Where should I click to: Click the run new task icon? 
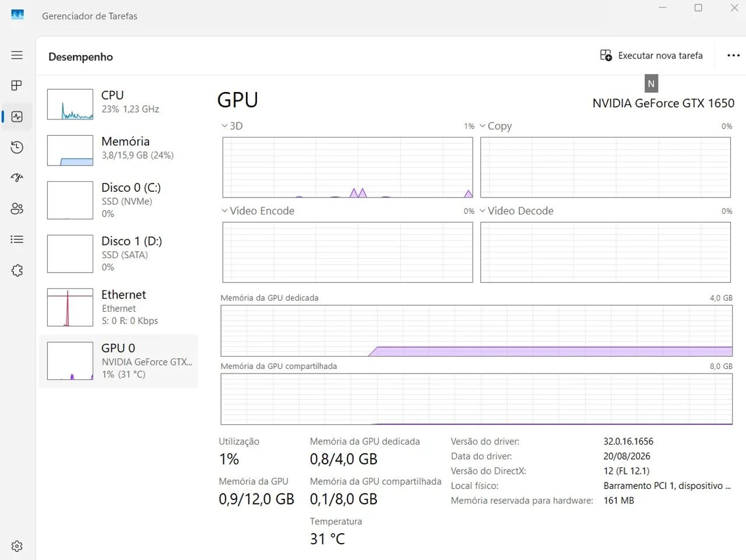(606, 55)
